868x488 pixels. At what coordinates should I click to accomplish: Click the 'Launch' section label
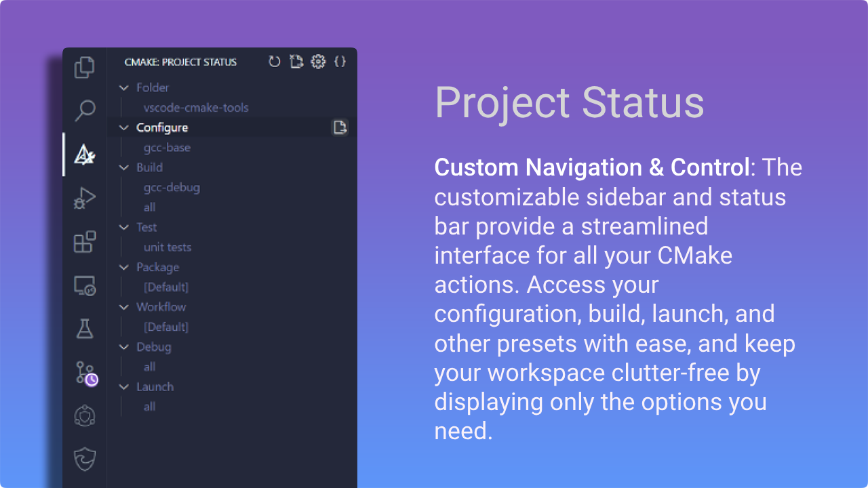(155, 387)
